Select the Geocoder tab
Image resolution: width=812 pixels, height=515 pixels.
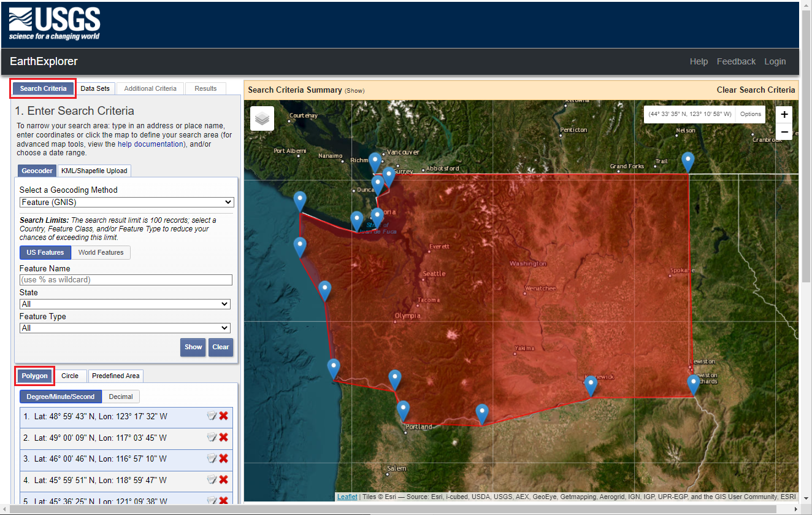tap(37, 171)
